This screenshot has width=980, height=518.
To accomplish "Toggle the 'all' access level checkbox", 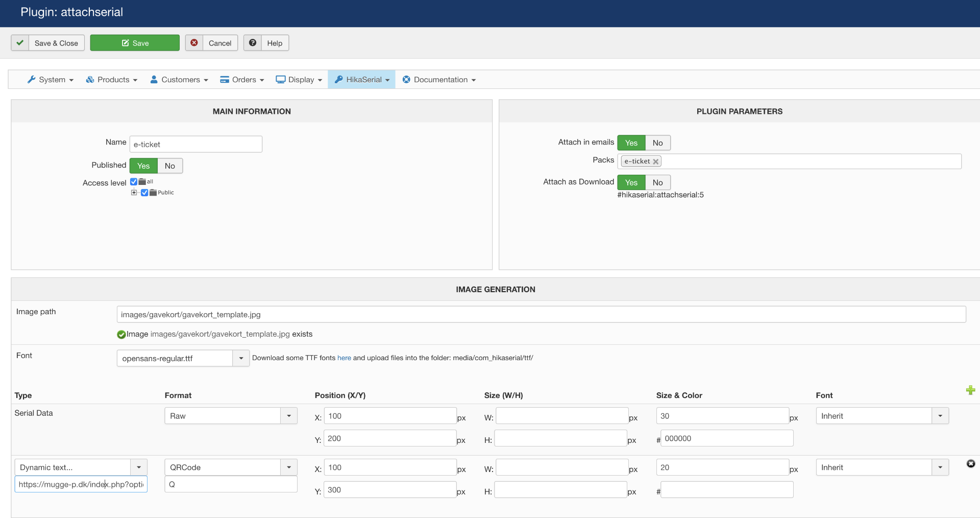I will 134,182.
